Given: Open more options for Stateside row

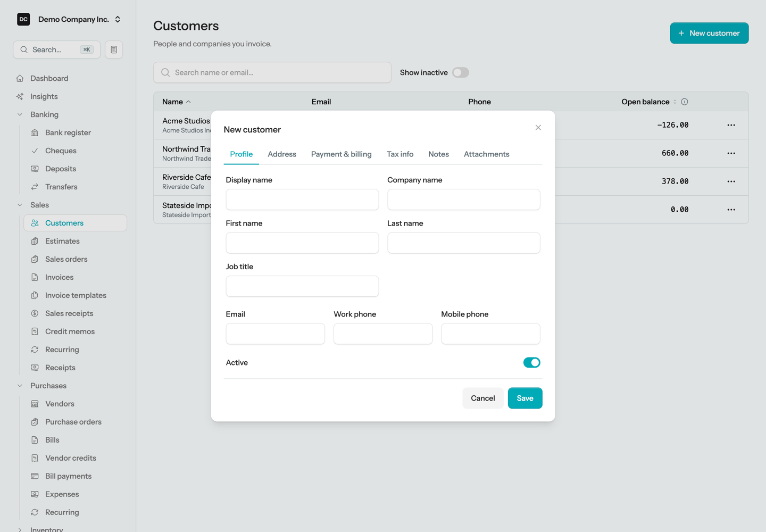Looking at the screenshot, I should click(731, 210).
